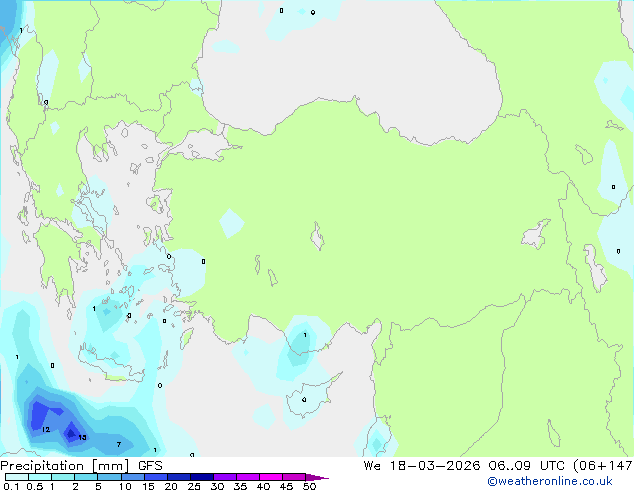Pick the legend swatch between 0.1 and 0.5
This screenshot has width=634, height=490.
pyautogui.click(x=17, y=477)
